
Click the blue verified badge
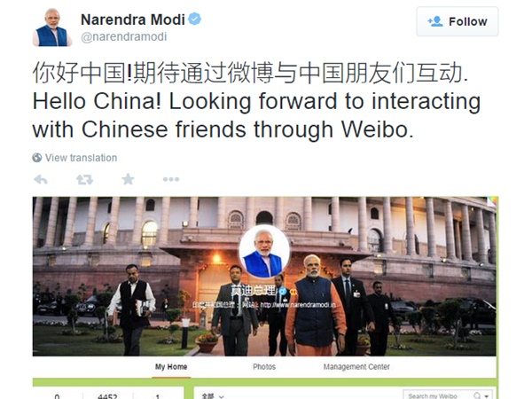pyautogui.click(x=195, y=19)
